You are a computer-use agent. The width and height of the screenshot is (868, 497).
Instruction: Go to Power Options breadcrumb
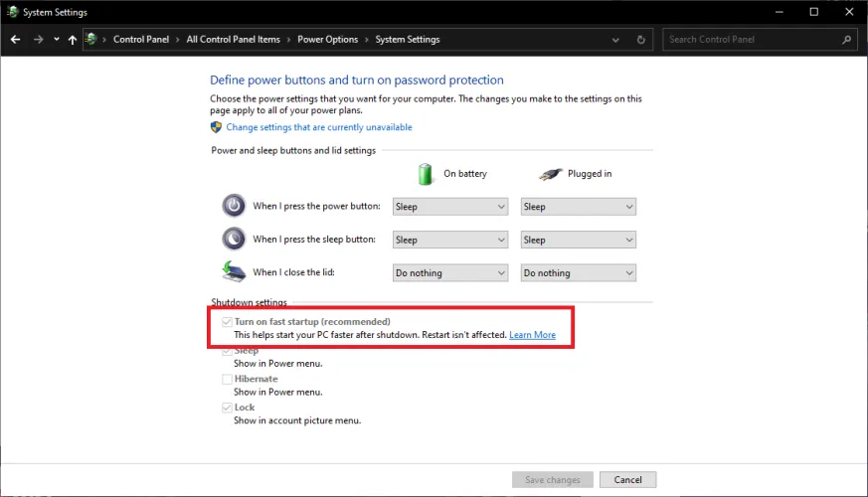(x=327, y=40)
